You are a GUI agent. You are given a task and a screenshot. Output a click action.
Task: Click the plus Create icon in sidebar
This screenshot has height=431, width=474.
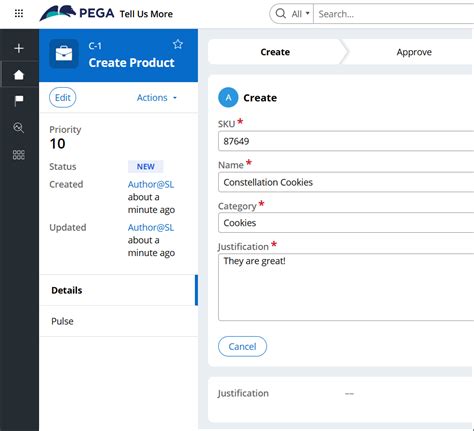pyautogui.click(x=19, y=48)
